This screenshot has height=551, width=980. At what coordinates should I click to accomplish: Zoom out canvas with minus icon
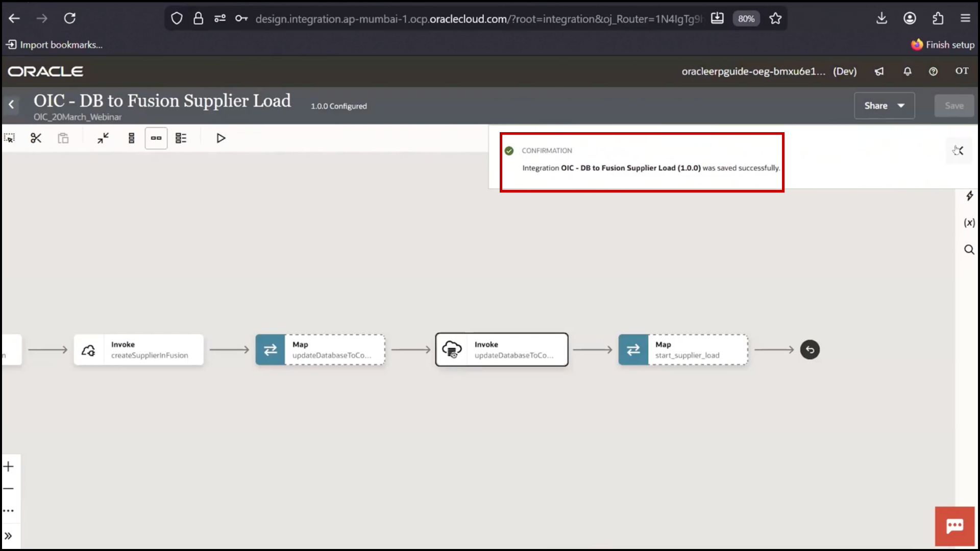point(9,489)
